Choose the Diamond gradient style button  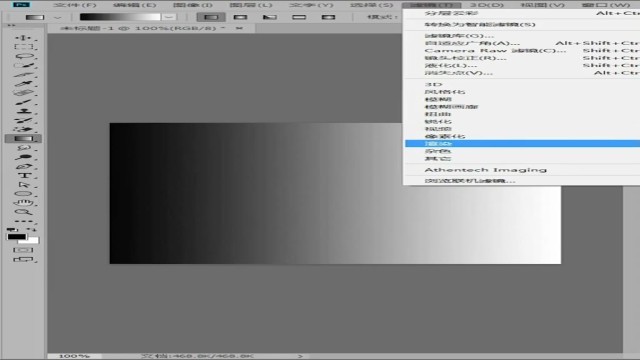[x=329, y=17]
